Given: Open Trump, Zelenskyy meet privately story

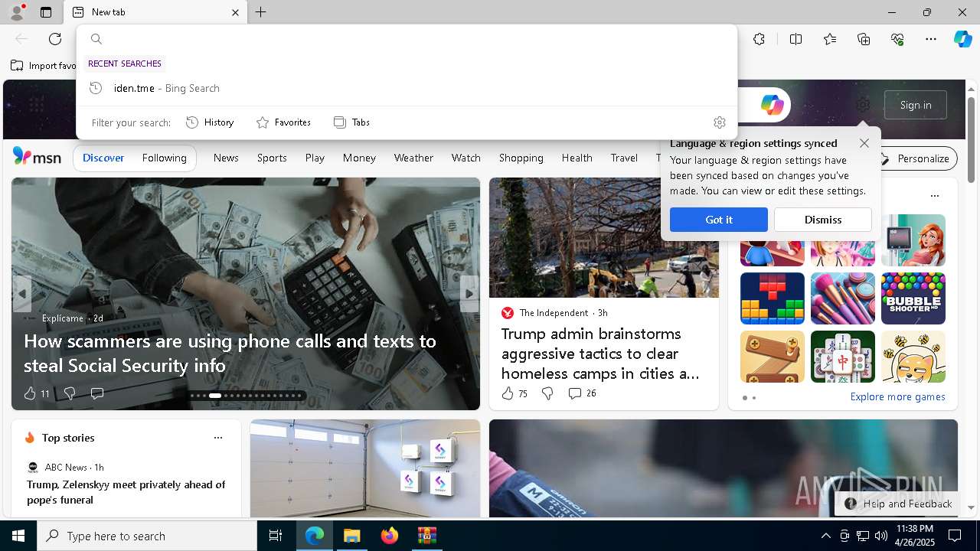Looking at the screenshot, I should pyautogui.click(x=126, y=492).
